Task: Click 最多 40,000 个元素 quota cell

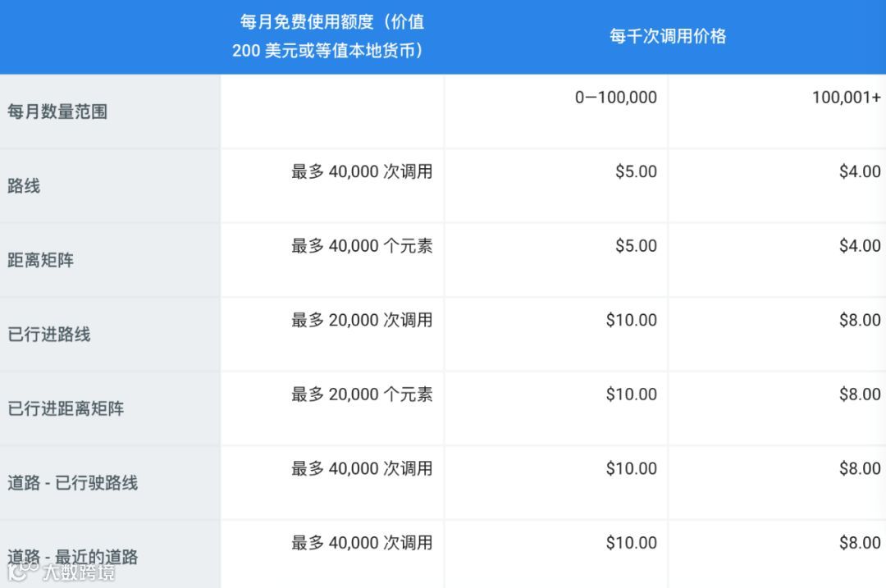Action: point(362,246)
